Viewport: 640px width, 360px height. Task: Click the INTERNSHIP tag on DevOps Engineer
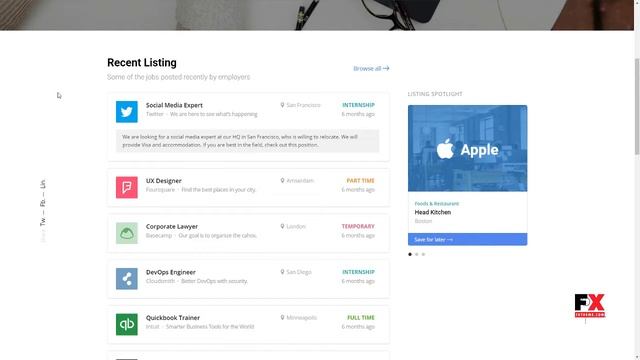[x=358, y=272]
